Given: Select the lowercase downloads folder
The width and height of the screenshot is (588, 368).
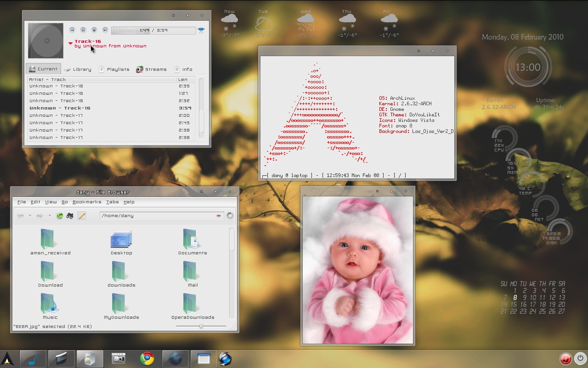Looking at the screenshot, I should (121, 274).
